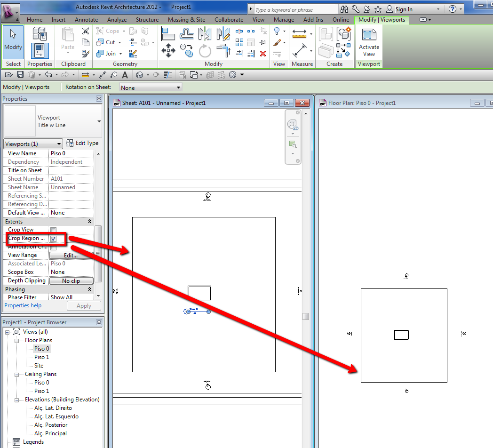Select the Split Element tool
This screenshot has width=493, height=448.
click(x=239, y=31)
